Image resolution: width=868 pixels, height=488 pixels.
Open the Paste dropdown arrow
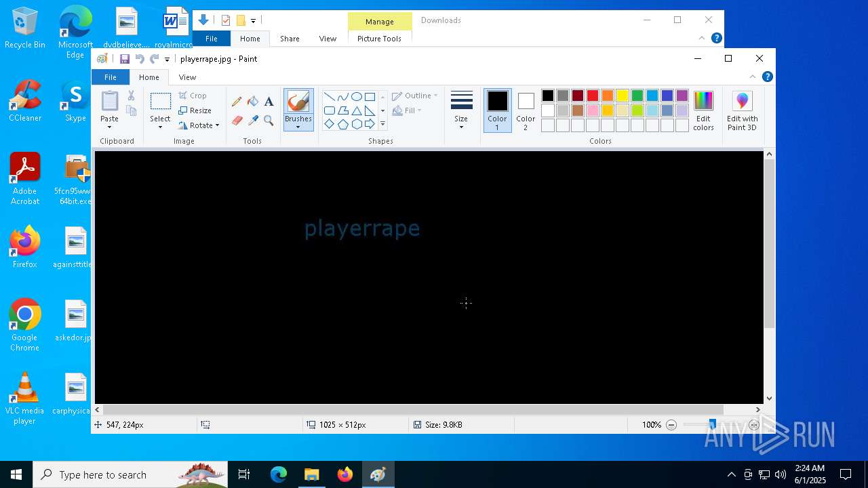(x=109, y=127)
